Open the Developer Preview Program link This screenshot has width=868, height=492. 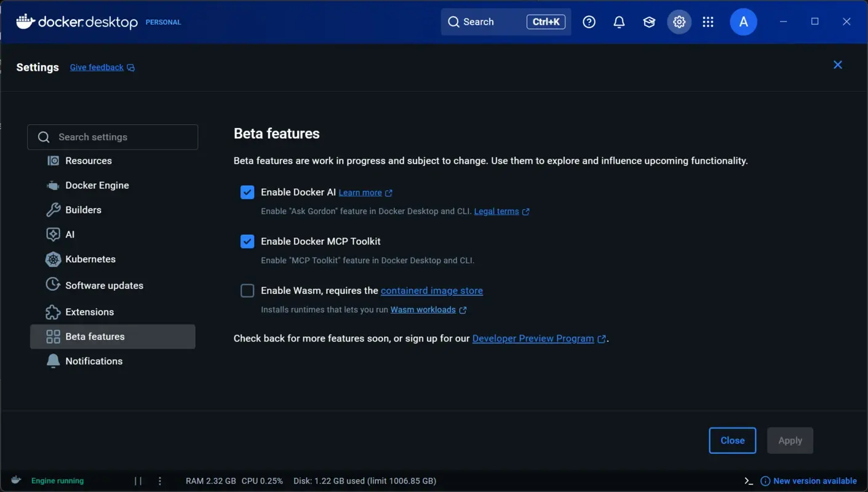click(x=533, y=338)
